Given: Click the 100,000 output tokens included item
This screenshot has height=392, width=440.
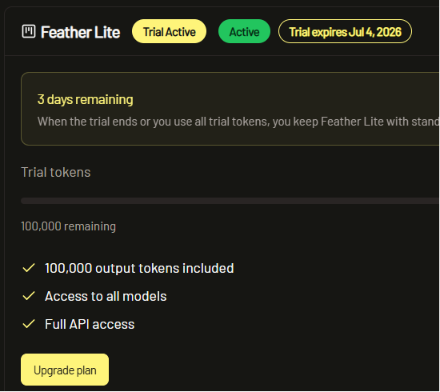Looking at the screenshot, I should [x=139, y=268].
